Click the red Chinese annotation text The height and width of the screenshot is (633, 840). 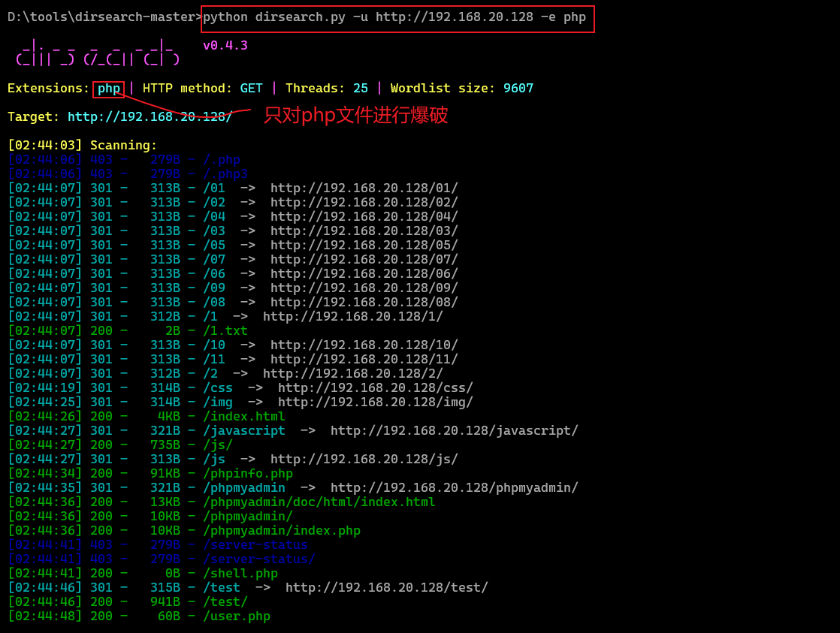pyautogui.click(x=355, y=116)
